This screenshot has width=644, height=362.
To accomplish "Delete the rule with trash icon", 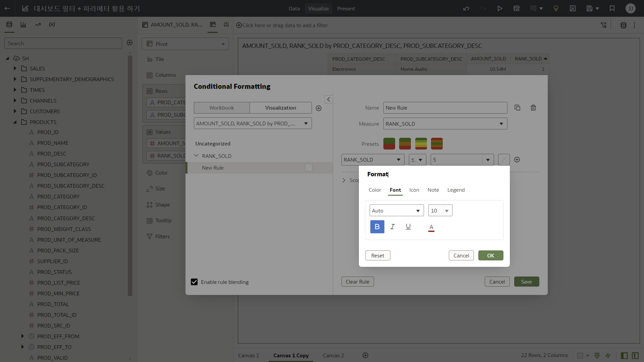I will (533, 108).
